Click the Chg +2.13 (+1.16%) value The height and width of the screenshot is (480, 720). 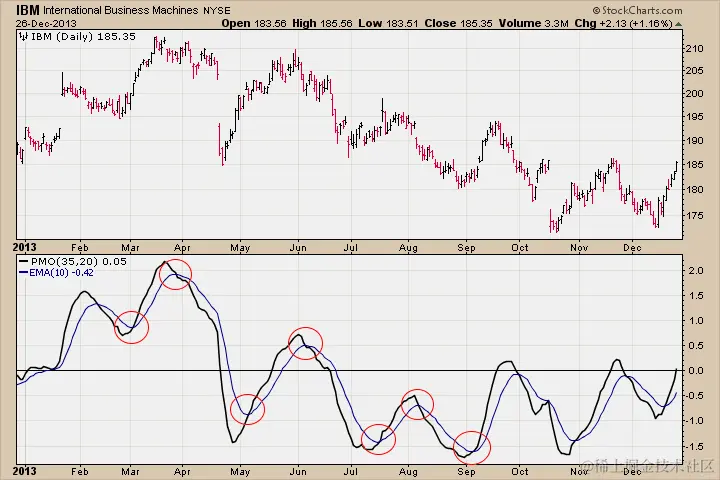[624, 23]
